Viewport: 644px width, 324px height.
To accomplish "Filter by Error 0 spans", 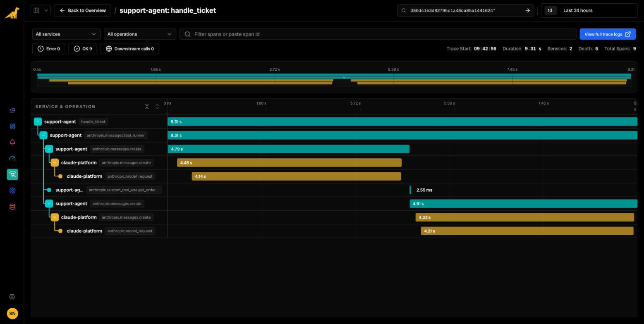I will click(x=49, y=49).
